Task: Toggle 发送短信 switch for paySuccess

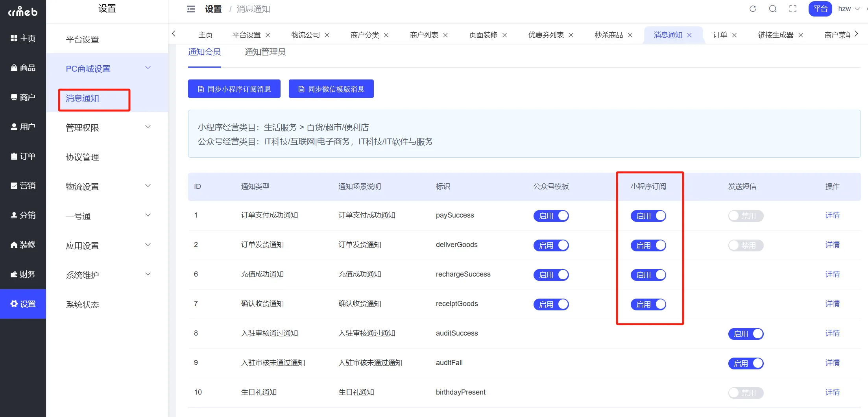Action: [x=746, y=216]
